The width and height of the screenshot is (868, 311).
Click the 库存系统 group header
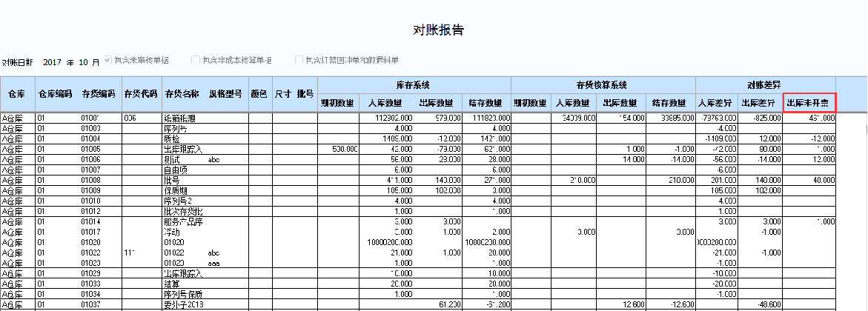414,84
